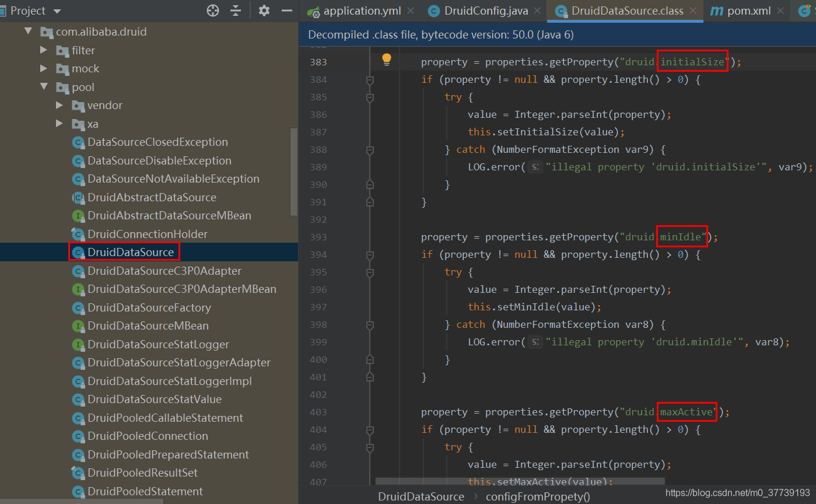This screenshot has height=504, width=816.
Task: Click DruidDataSource breadcrumb in editor footer
Action: pos(421,496)
